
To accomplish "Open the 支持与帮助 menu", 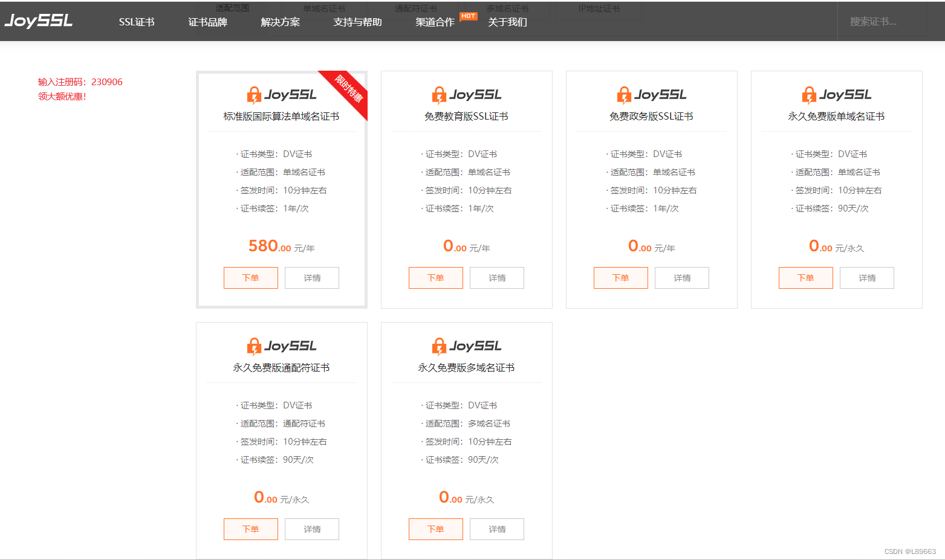I will (x=357, y=22).
